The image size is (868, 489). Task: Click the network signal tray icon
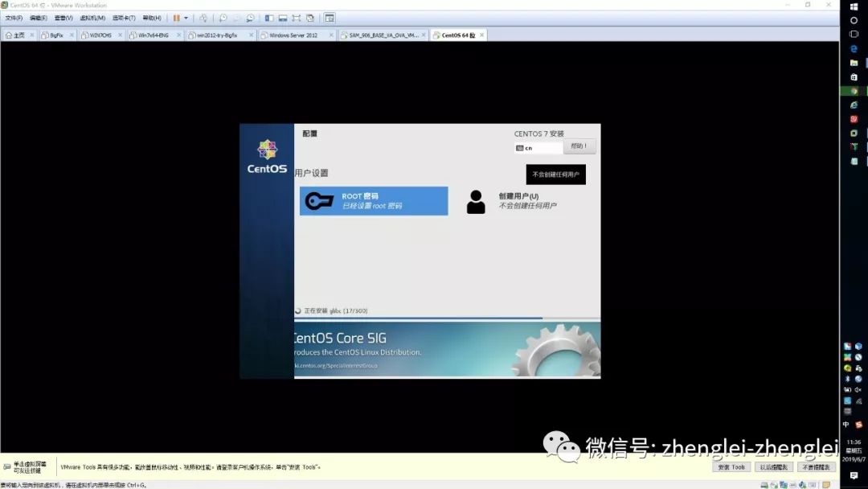coord(858,401)
